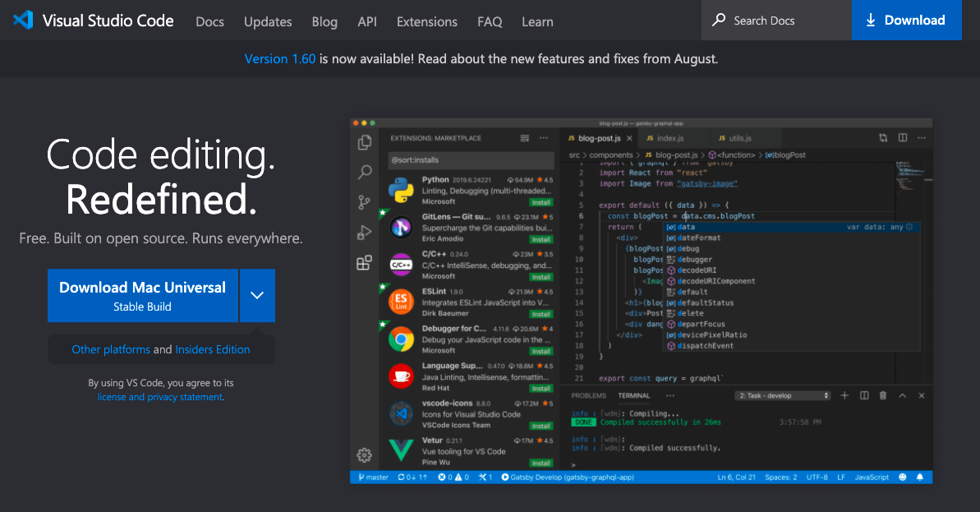
Task: Click the master branch in status bar
Action: [x=373, y=477]
